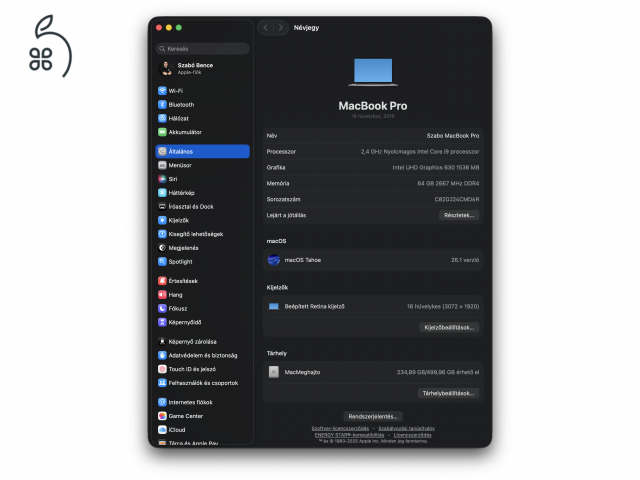Open Kijelzőbeállítások... button
The image size is (640, 480).
click(x=449, y=327)
